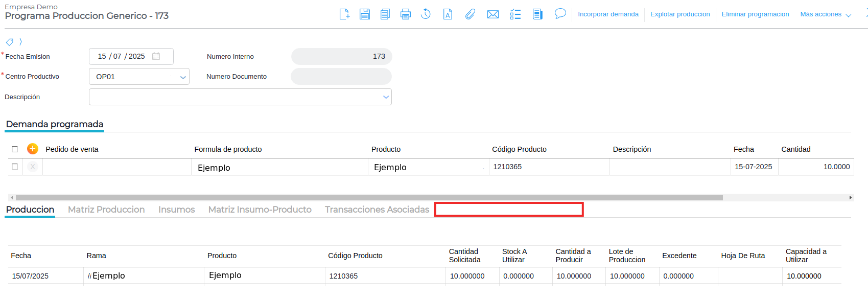
Task: Switch to the Matriz Produccion tab
Action: (x=106, y=210)
